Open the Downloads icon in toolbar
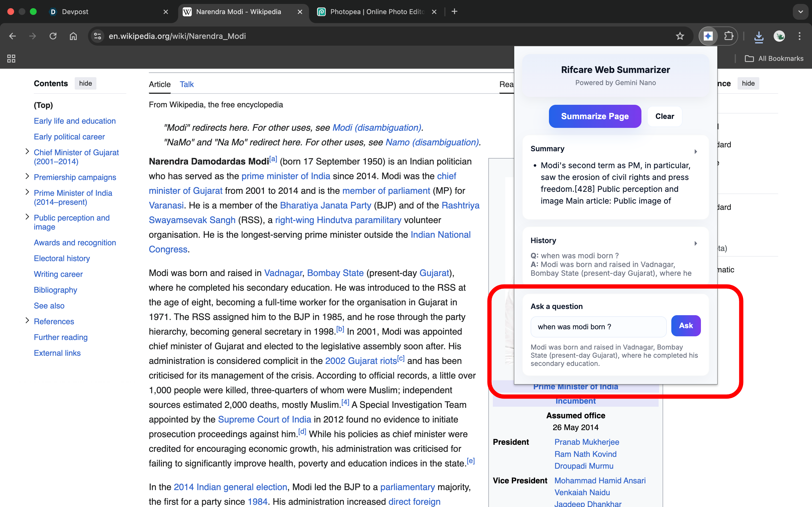The height and width of the screenshot is (507, 812). pos(759,36)
